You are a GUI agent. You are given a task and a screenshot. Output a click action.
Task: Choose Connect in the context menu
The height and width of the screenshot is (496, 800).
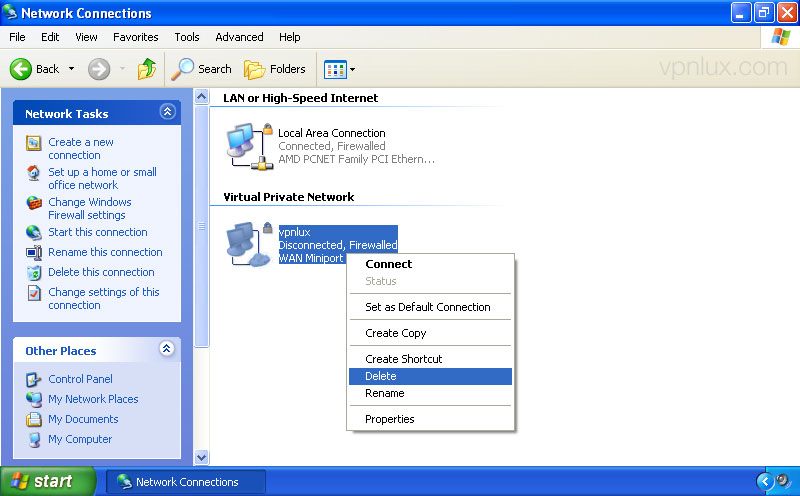pyautogui.click(x=430, y=264)
